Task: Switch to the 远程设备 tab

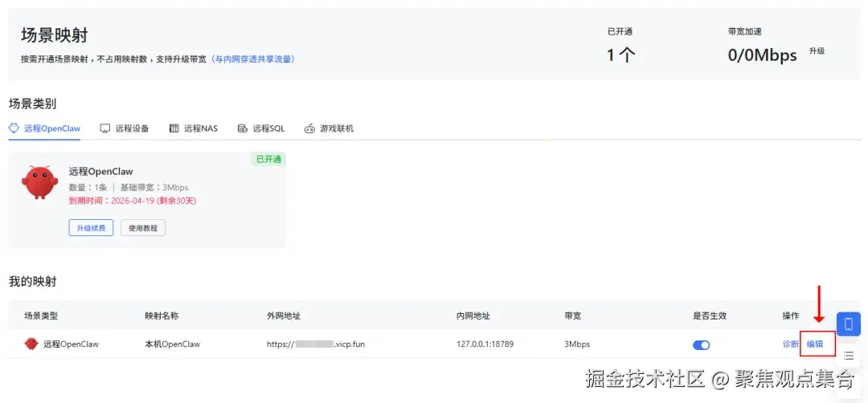Action: (x=125, y=128)
